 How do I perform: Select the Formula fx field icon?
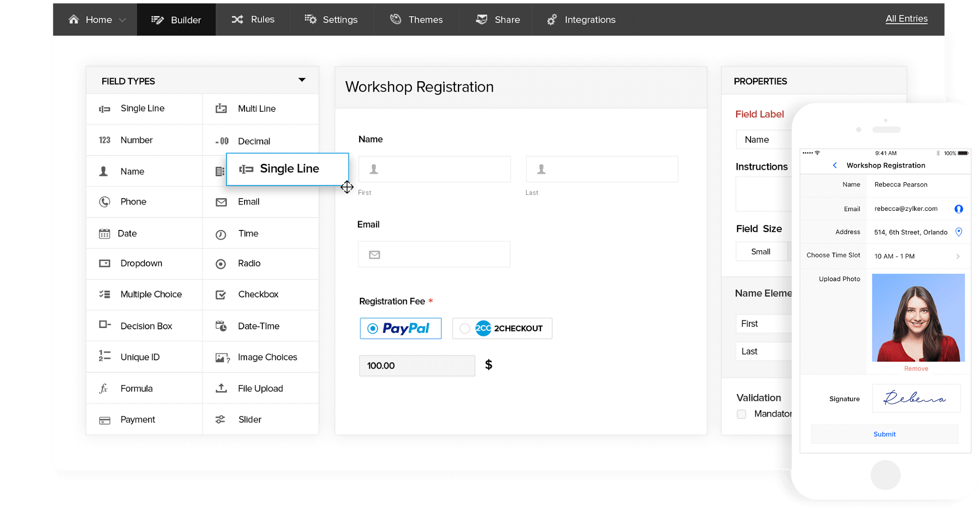tap(103, 388)
